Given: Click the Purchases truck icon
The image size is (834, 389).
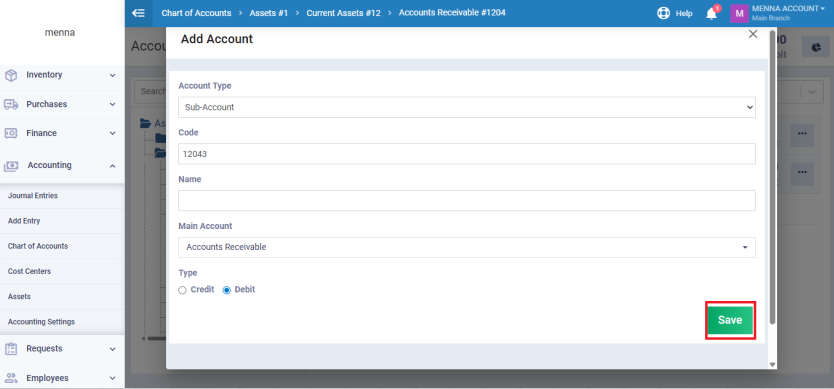Looking at the screenshot, I should click(11, 104).
